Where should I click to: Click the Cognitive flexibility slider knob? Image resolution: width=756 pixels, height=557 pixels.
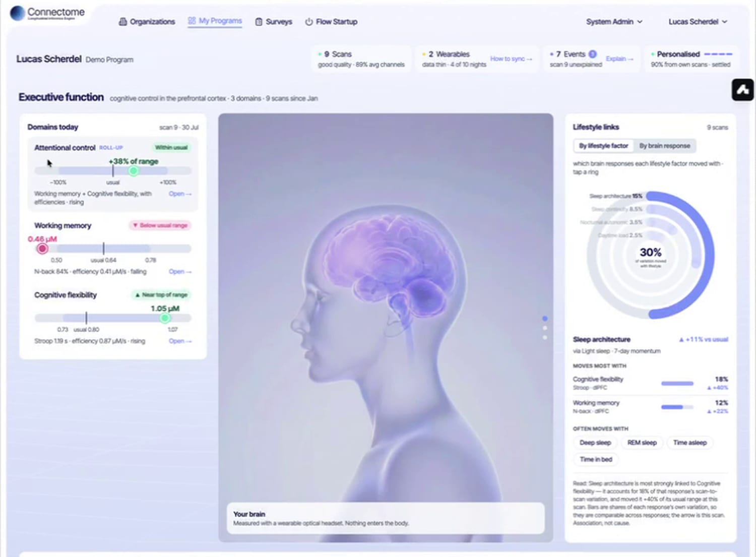(x=165, y=318)
